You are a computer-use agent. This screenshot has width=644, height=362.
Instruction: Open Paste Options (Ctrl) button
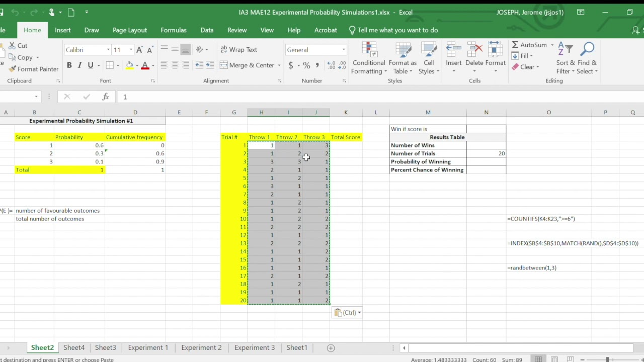(x=347, y=313)
